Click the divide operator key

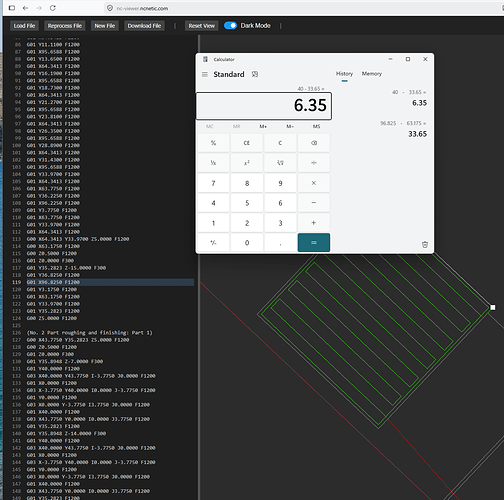click(314, 163)
